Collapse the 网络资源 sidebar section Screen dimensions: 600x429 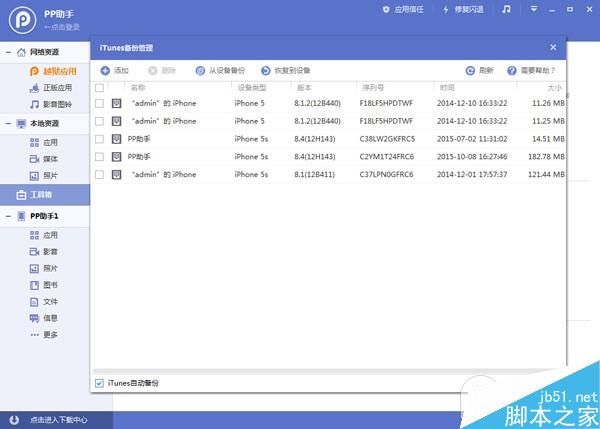pos(8,52)
